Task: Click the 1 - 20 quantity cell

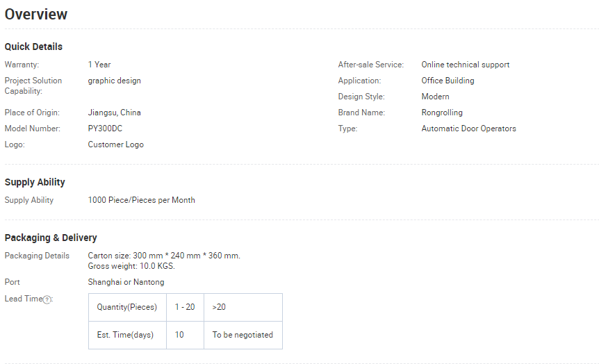Action: [185, 307]
